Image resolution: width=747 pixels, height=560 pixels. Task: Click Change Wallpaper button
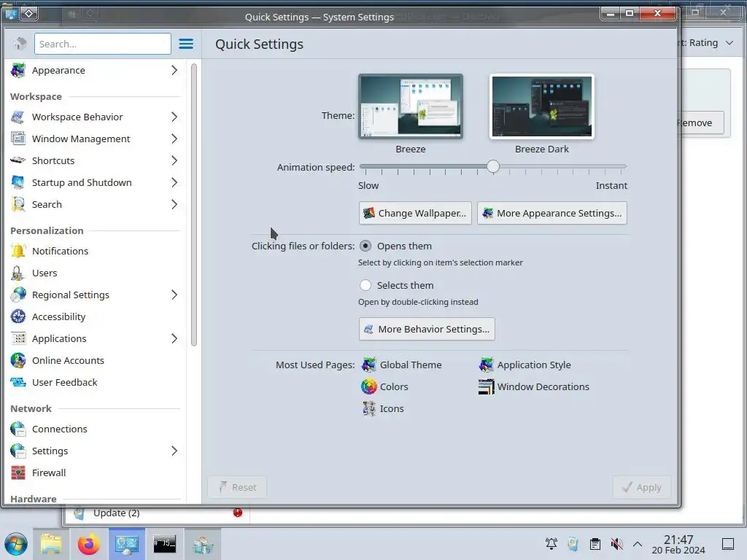pyautogui.click(x=415, y=214)
